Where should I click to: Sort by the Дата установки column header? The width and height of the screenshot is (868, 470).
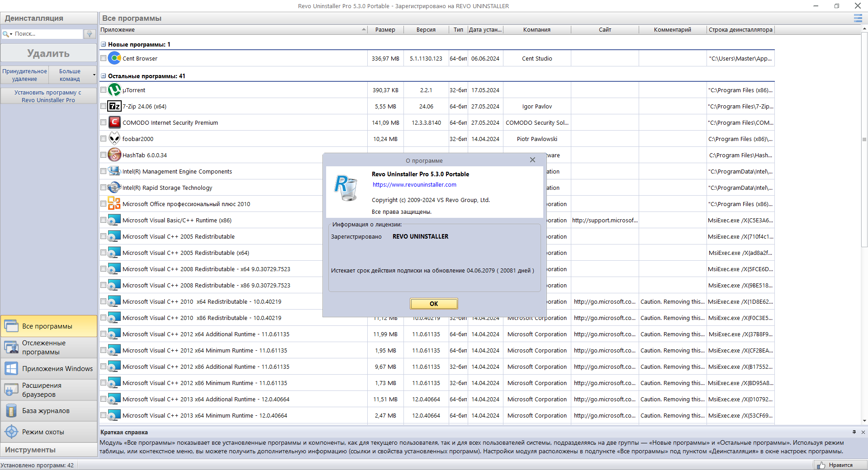click(x=485, y=30)
